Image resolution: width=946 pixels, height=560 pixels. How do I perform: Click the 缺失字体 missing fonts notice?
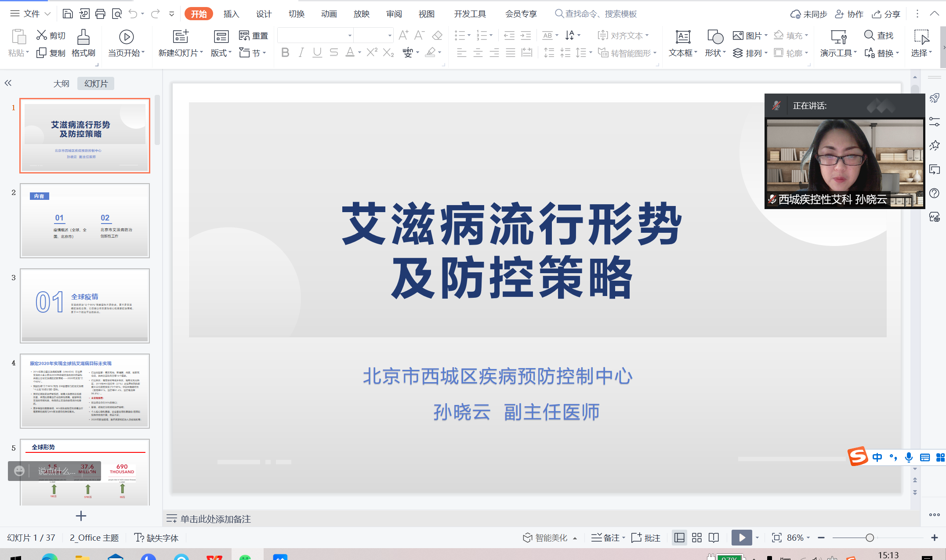coord(157,538)
